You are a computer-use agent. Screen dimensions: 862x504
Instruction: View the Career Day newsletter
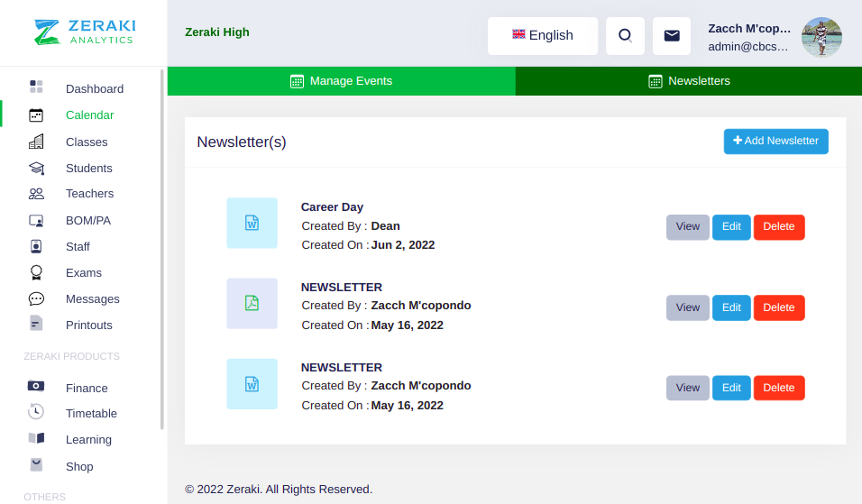pos(688,227)
